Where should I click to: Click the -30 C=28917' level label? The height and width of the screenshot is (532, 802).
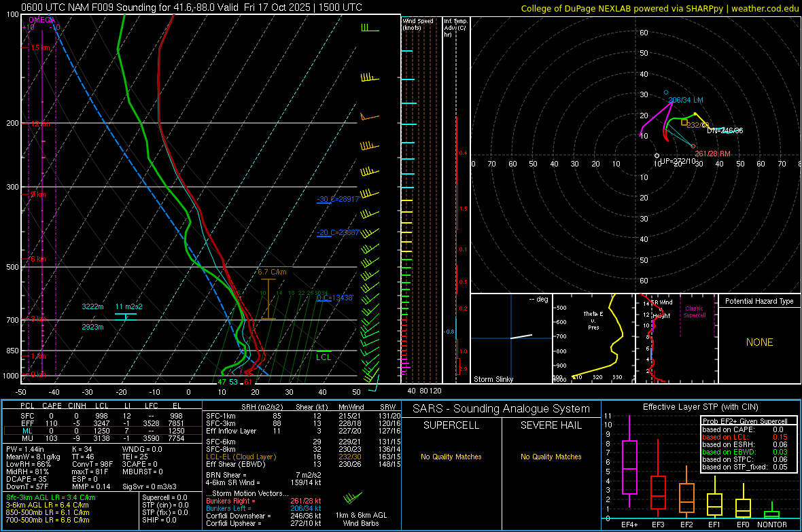(338, 199)
